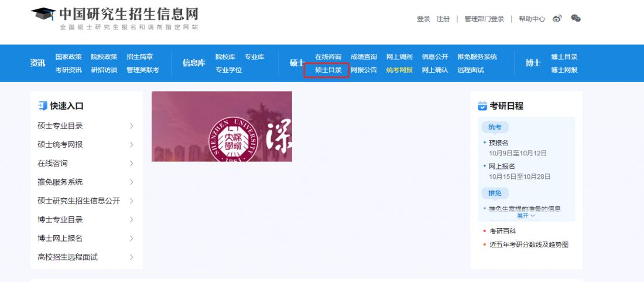Expand the 硕士研究生招生信息公开 row chevron
The height and width of the screenshot is (282, 644).
click(x=131, y=201)
